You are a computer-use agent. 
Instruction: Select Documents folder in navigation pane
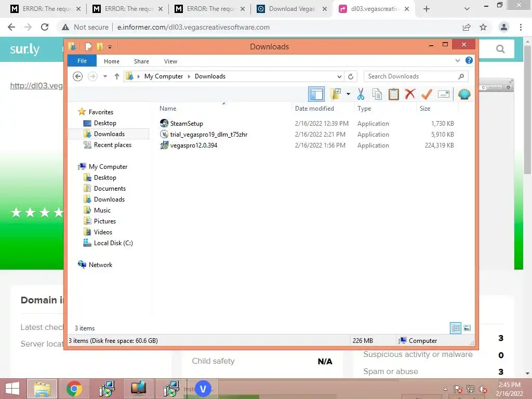tap(110, 188)
